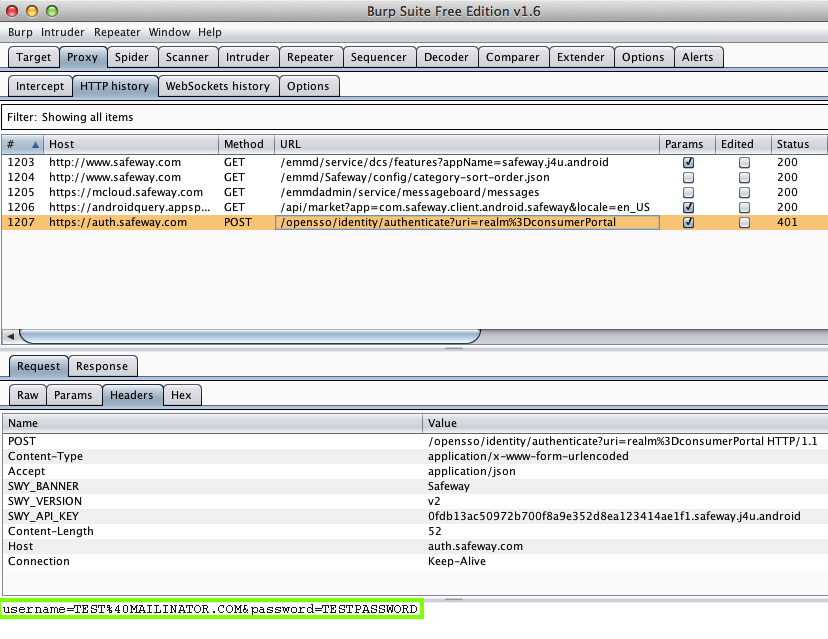
Task: Toggle Edited checkbox for request 1206
Action: [x=744, y=208]
